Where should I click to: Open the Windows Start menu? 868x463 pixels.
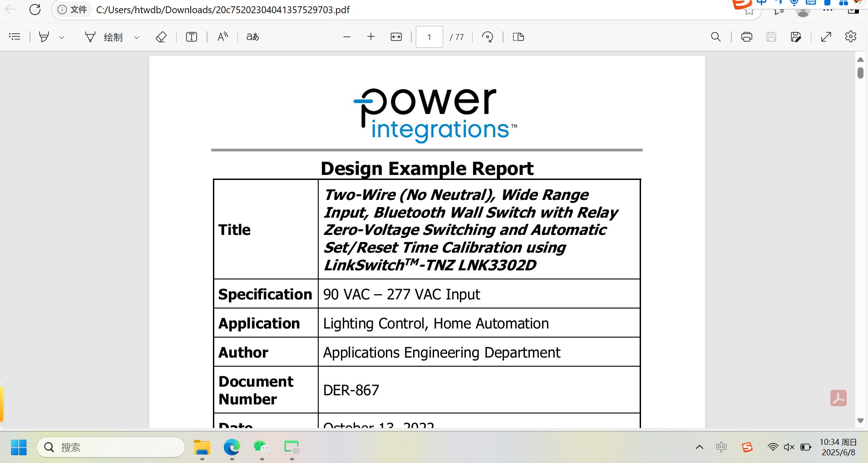pyautogui.click(x=19, y=447)
